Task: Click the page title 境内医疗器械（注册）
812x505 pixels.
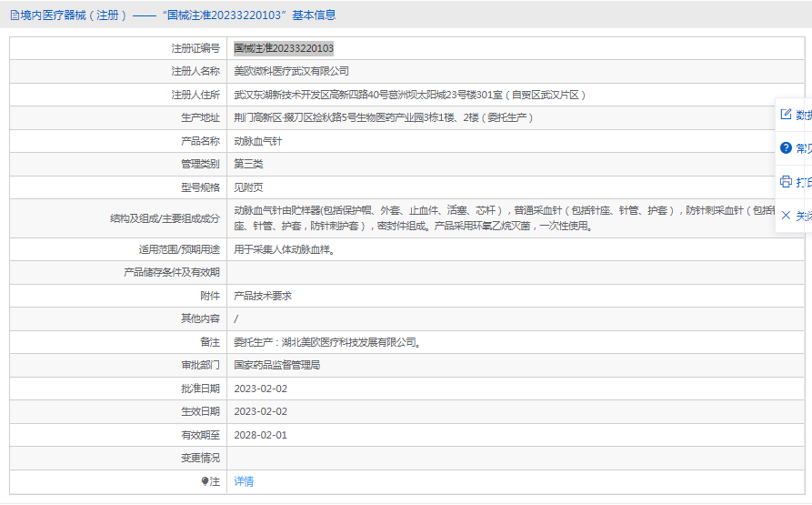Action: (74, 15)
